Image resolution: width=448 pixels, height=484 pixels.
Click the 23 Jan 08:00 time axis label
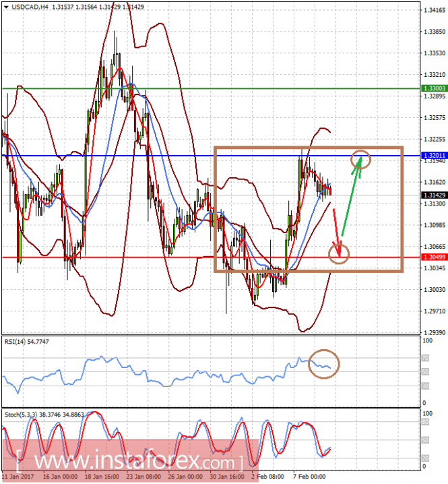(143, 477)
